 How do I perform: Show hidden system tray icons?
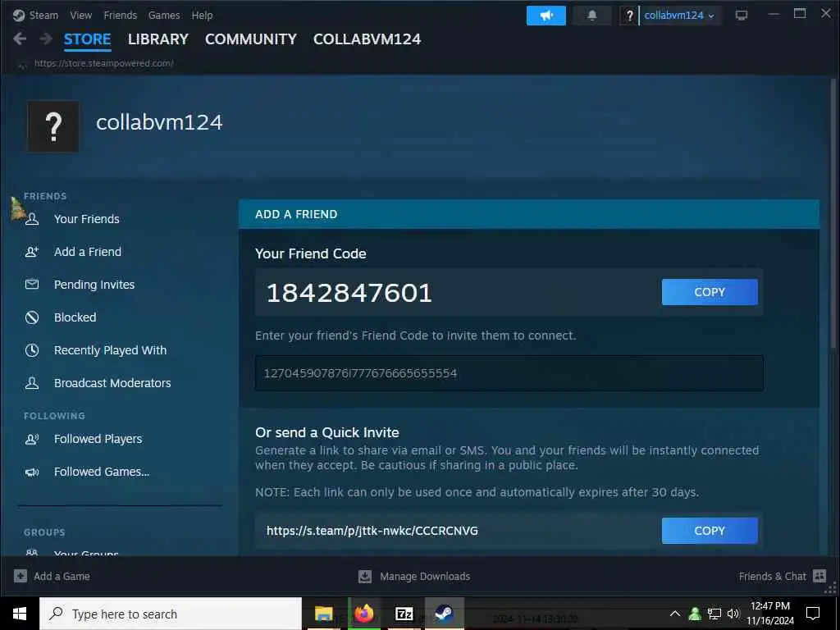tap(675, 614)
